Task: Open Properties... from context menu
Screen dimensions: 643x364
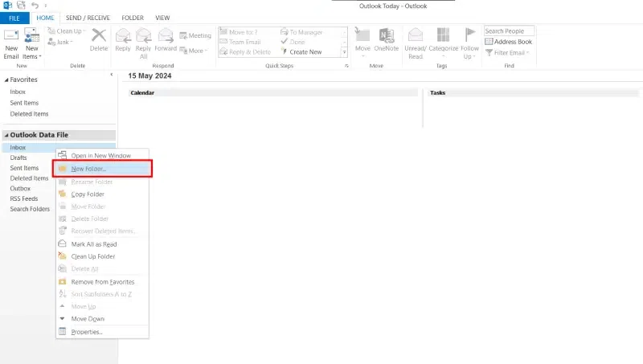Action: (103, 332)
